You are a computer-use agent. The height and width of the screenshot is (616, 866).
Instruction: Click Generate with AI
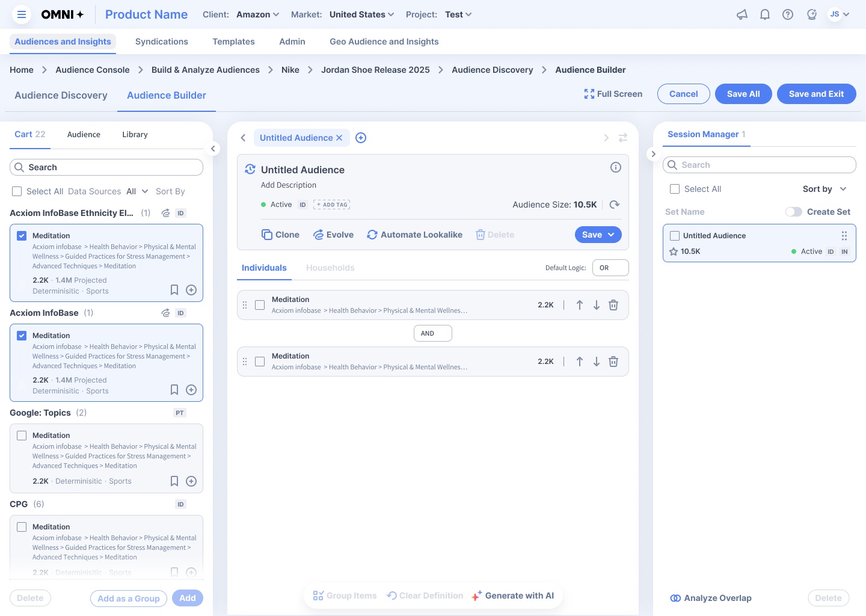pyautogui.click(x=513, y=596)
